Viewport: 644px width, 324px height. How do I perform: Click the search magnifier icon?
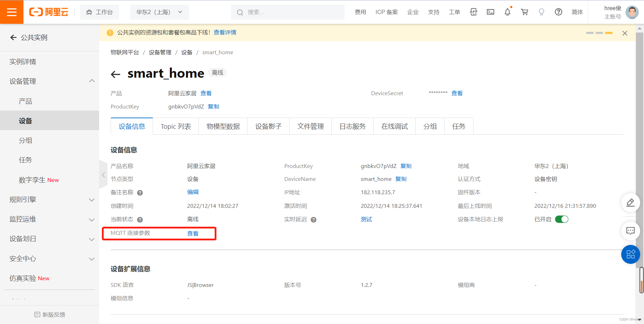(x=240, y=13)
